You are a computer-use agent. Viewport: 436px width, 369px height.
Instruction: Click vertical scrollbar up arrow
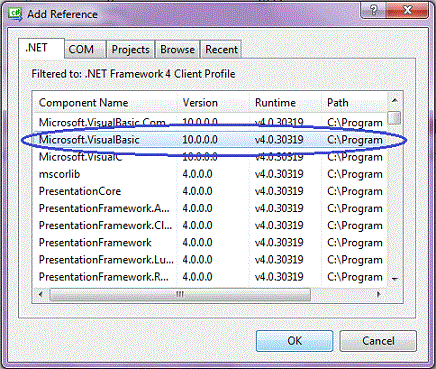pyautogui.click(x=395, y=100)
